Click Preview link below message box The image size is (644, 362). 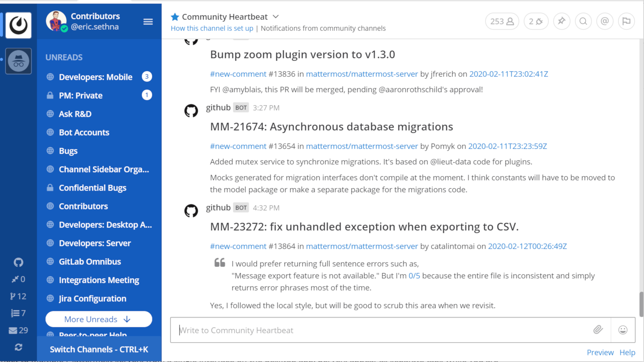(x=600, y=353)
